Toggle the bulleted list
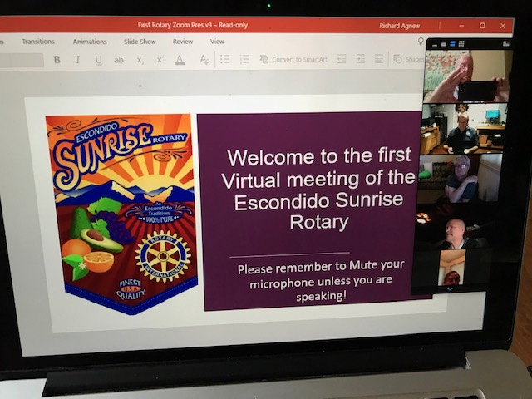 (x=224, y=60)
